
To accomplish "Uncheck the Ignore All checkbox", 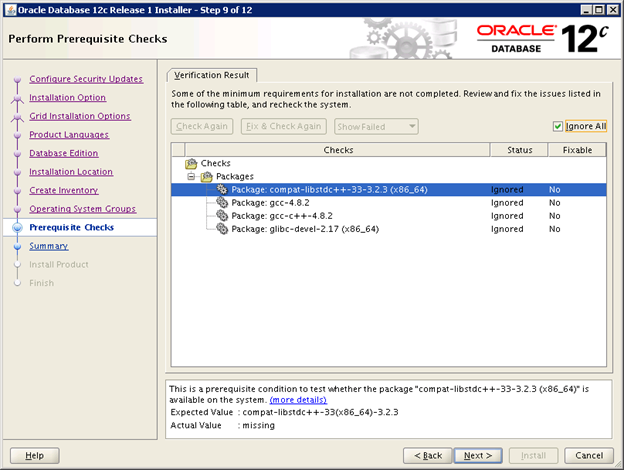I will [x=558, y=127].
